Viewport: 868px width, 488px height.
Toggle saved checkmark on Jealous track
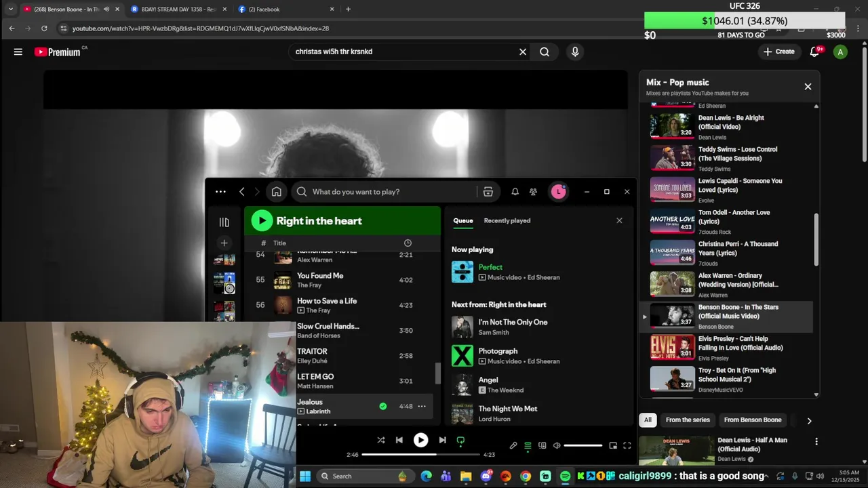click(383, 406)
